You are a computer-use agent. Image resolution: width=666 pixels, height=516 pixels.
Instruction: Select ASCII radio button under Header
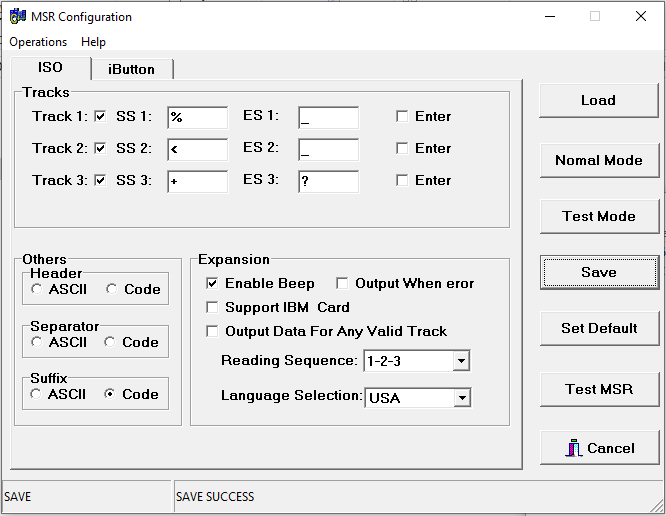[x=37, y=290]
